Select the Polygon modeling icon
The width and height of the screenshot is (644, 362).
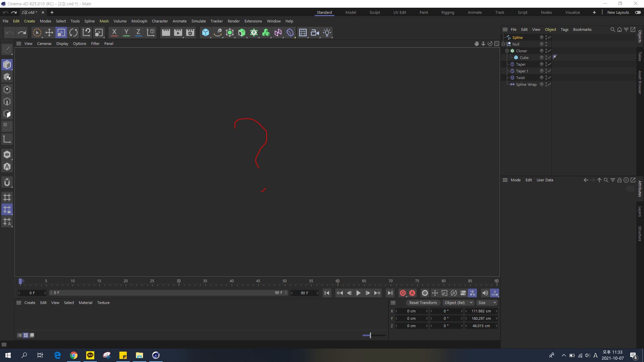pos(7,114)
